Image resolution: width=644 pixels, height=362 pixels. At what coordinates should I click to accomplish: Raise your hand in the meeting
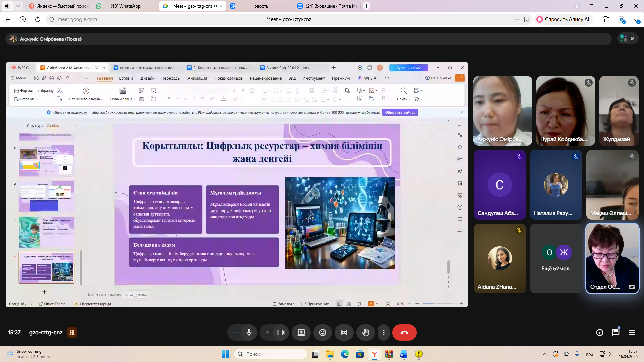click(x=365, y=333)
